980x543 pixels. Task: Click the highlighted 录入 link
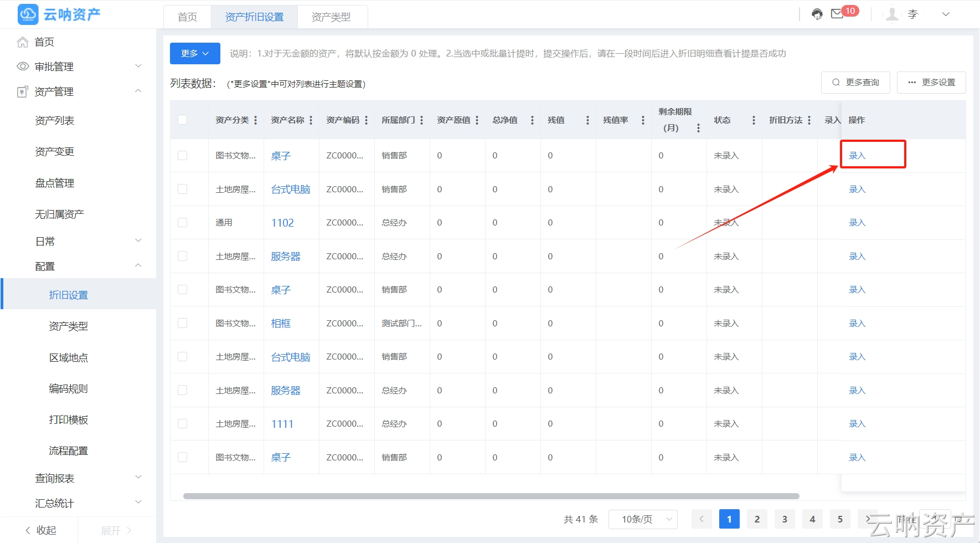pyautogui.click(x=857, y=155)
